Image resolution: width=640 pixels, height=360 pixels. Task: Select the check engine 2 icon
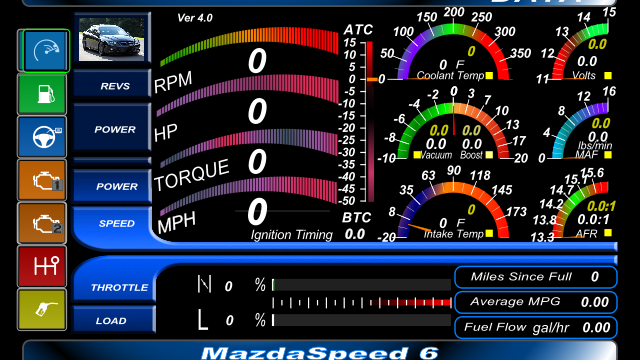pos(42,223)
